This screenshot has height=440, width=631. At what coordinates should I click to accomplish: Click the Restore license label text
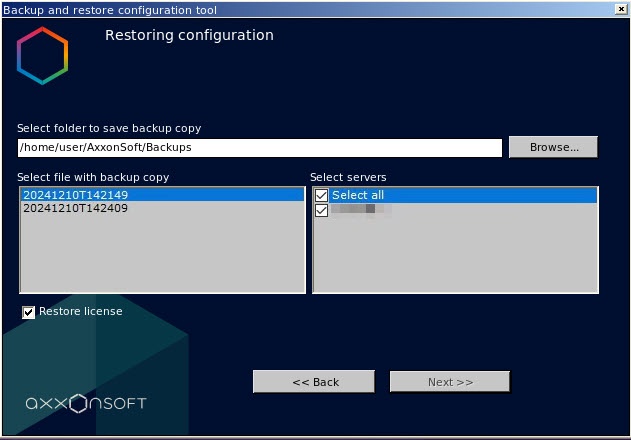point(80,311)
